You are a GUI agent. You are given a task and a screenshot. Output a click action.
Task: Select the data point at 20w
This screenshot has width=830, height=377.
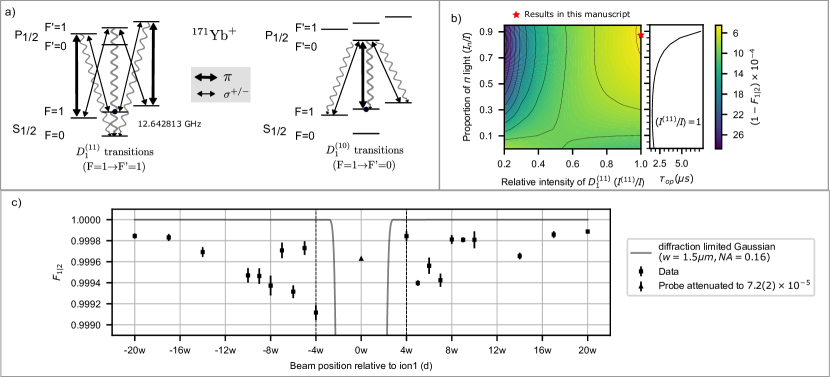click(x=588, y=231)
